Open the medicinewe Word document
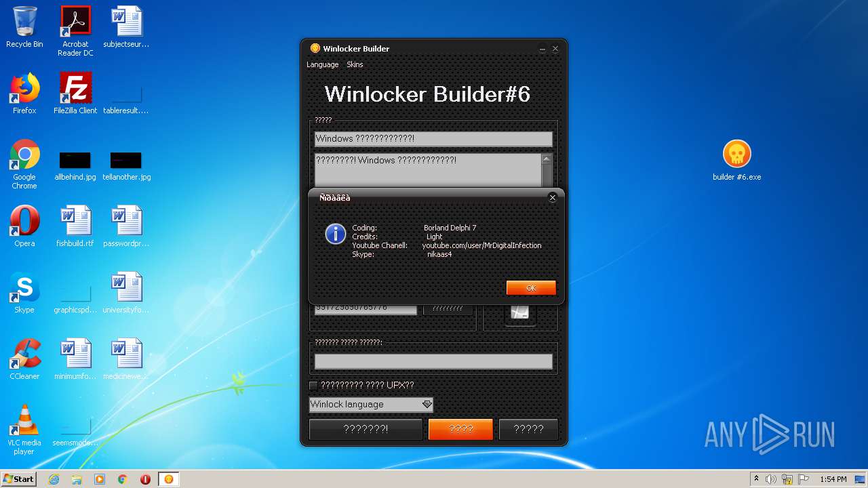 click(126, 359)
